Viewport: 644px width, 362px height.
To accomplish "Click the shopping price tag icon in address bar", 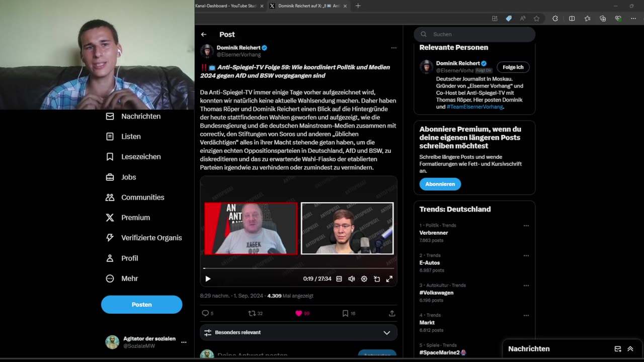I will [509, 19].
